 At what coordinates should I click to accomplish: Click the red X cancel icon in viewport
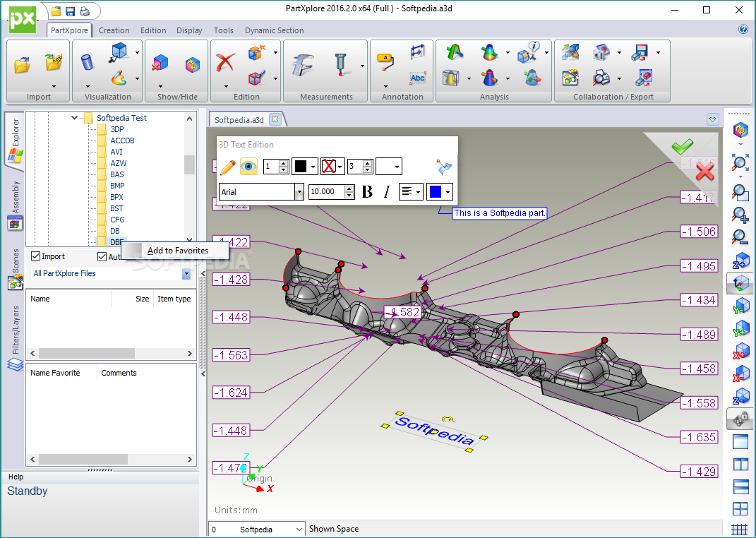click(705, 171)
